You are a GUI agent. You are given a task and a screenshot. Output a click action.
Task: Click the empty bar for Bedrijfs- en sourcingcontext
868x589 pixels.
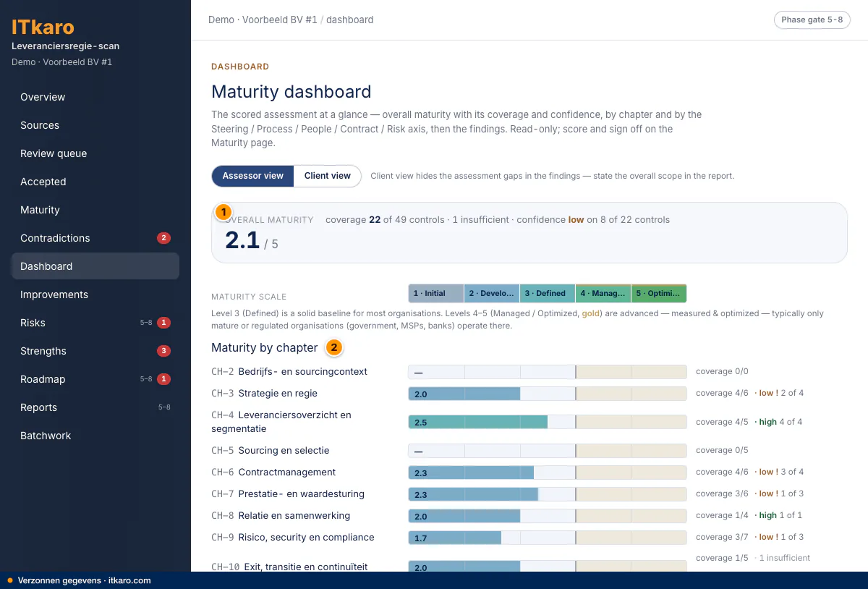(x=548, y=372)
